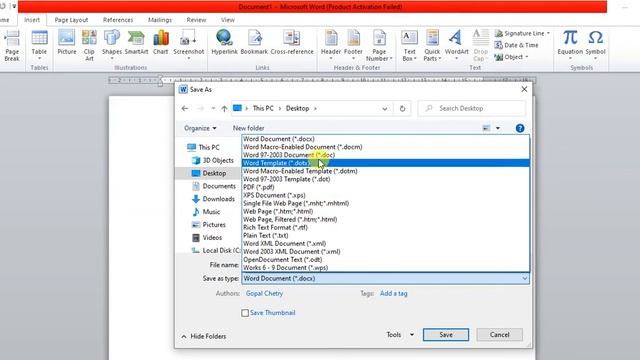Open the Review tab
The height and width of the screenshot is (360, 640).
196,20
